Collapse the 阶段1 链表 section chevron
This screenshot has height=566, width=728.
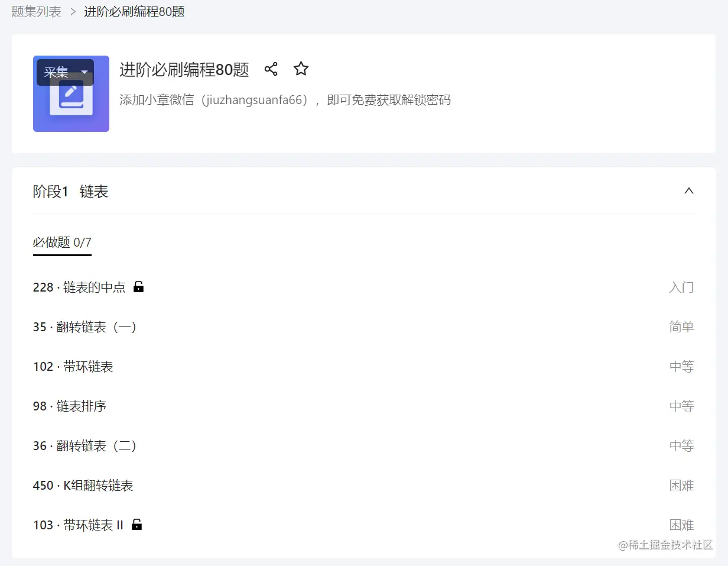pos(688,191)
